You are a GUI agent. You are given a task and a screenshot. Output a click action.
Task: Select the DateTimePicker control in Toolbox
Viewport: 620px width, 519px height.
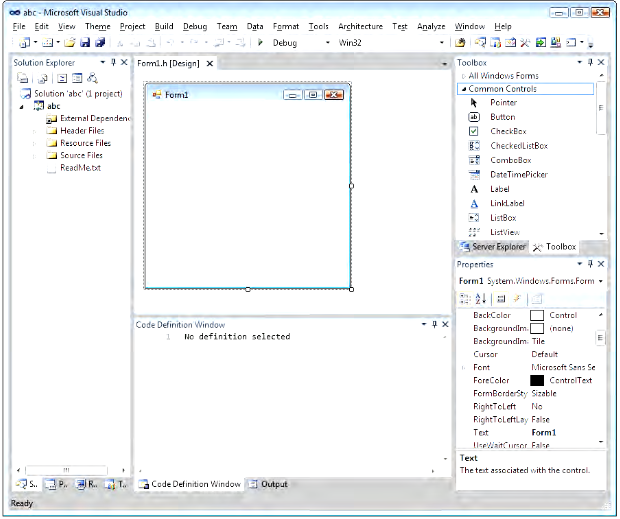pyautogui.click(x=518, y=174)
